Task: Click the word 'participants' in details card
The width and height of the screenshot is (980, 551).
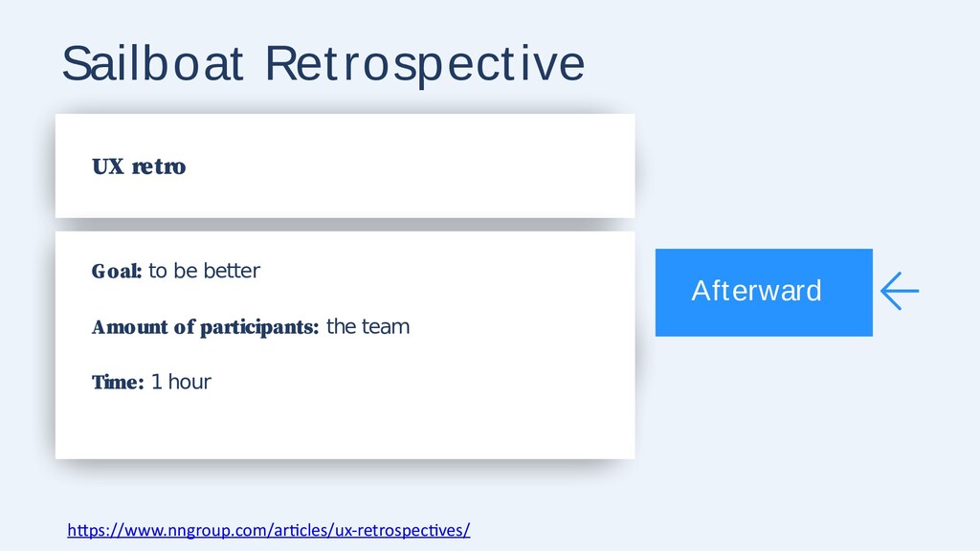Action: point(259,327)
